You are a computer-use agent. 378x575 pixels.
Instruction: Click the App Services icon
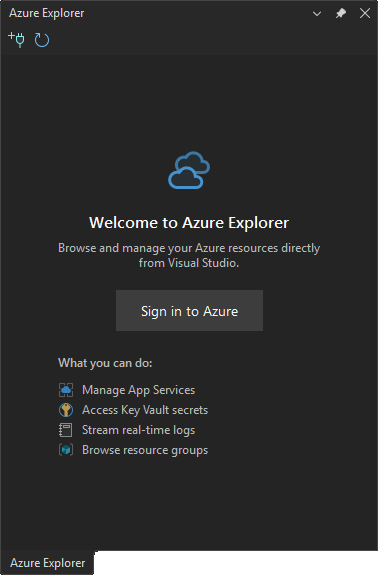(x=66, y=390)
